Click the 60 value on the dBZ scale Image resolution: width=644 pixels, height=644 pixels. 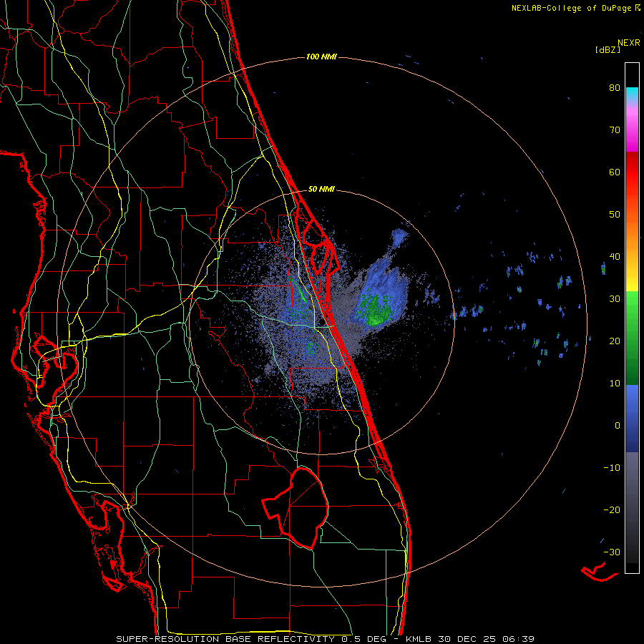click(615, 172)
